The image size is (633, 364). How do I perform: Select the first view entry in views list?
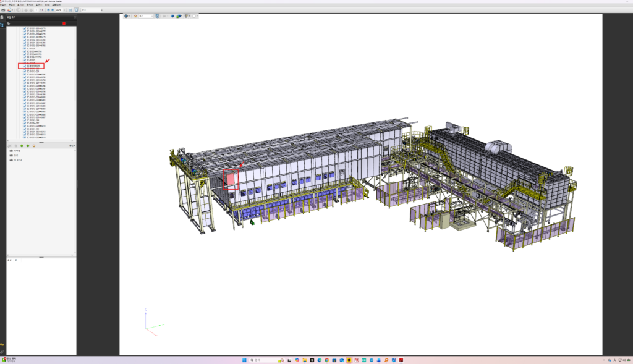pos(17,150)
